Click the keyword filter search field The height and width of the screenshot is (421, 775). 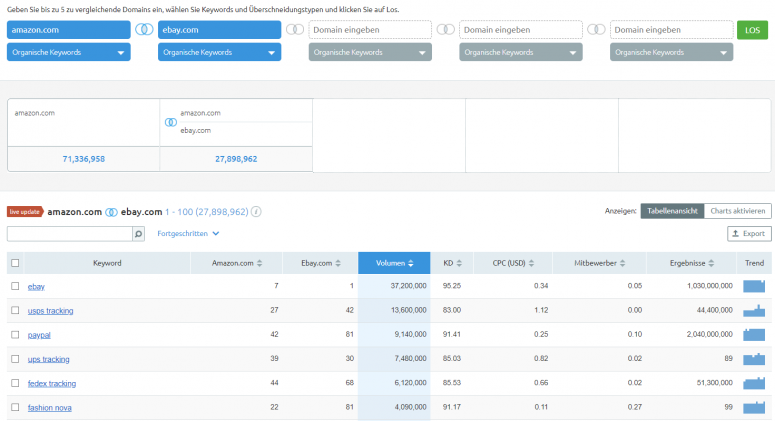click(x=70, y=234)
